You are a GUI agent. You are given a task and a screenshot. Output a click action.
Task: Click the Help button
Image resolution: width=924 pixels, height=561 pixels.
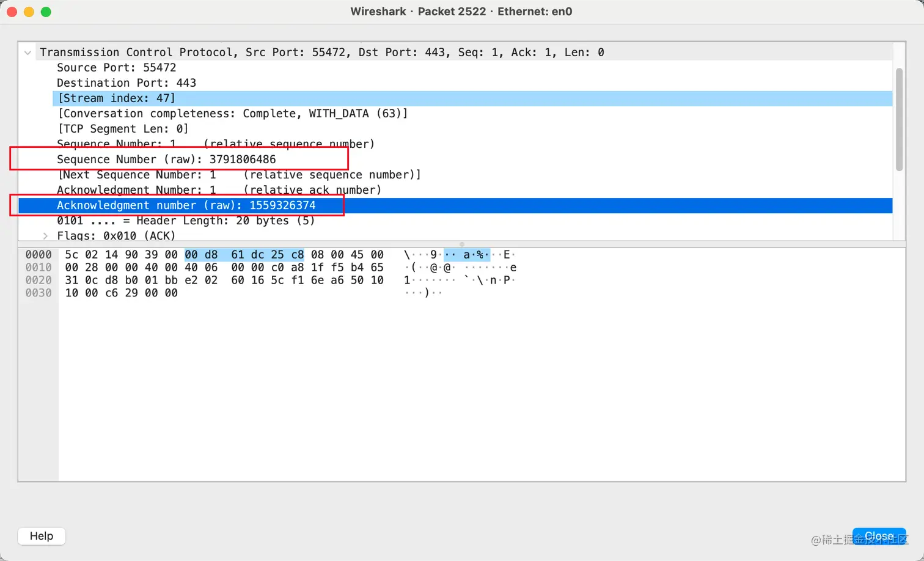42,536
